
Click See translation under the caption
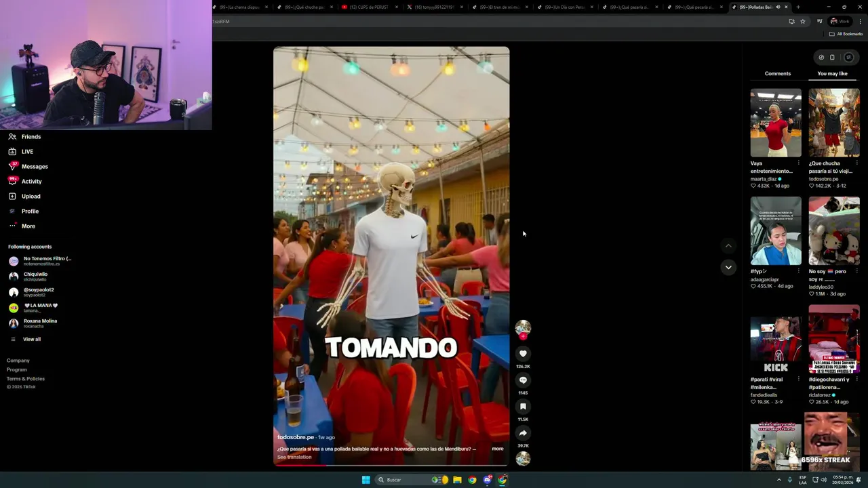click(x=294, y=457)
